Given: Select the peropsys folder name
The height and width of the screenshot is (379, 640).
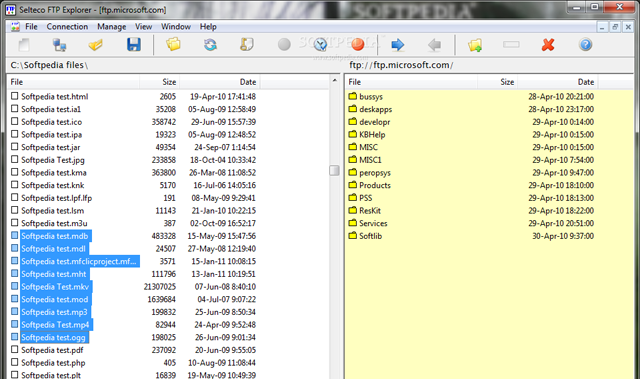Looking at the screenshot, I should [x=375, y=173].
